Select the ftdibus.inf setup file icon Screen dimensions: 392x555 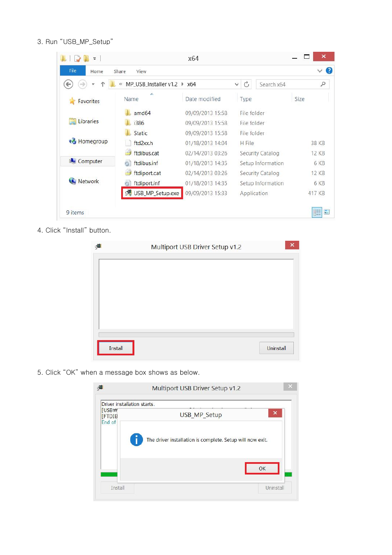click(x=128, y=163)
